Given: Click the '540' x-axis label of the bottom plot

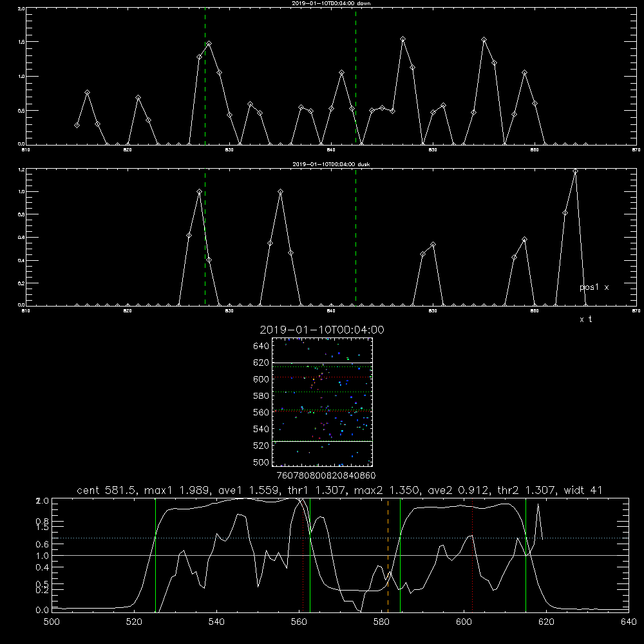Looking at the screenshot, I should (x=216, y=622).
